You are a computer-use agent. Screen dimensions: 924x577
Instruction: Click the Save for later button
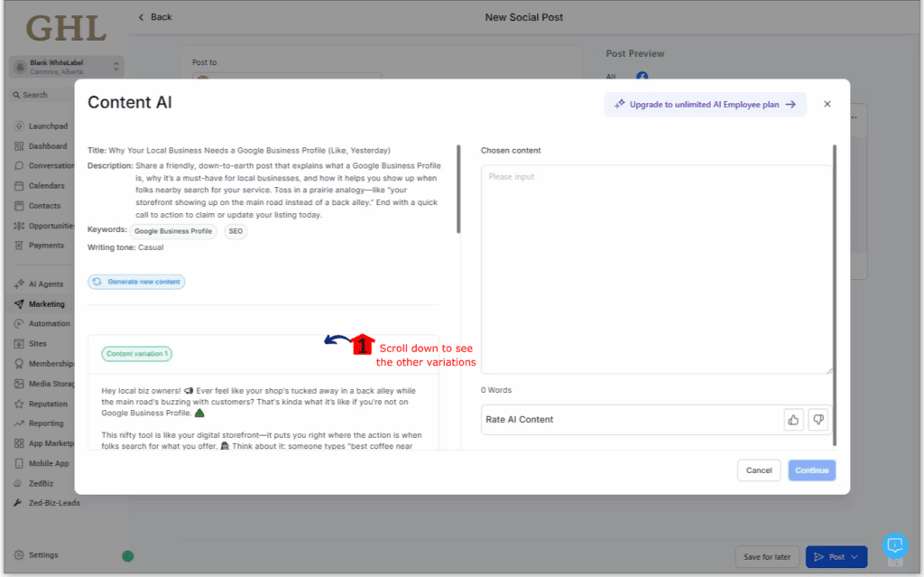point(767,557)
